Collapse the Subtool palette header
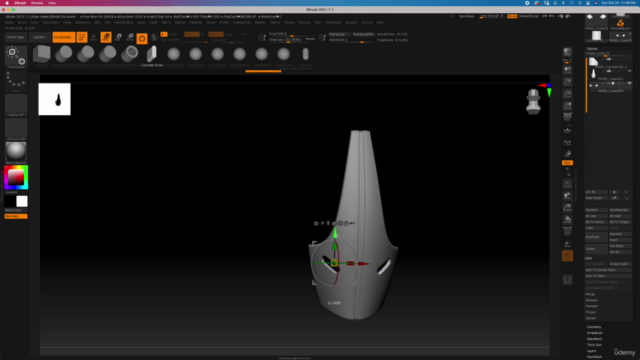The height and width of the screenshot is (360, 640). point(592,49)
